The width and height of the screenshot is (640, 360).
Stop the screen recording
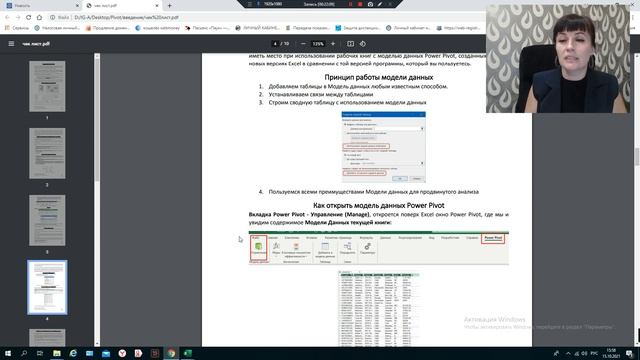coord(360,4)
